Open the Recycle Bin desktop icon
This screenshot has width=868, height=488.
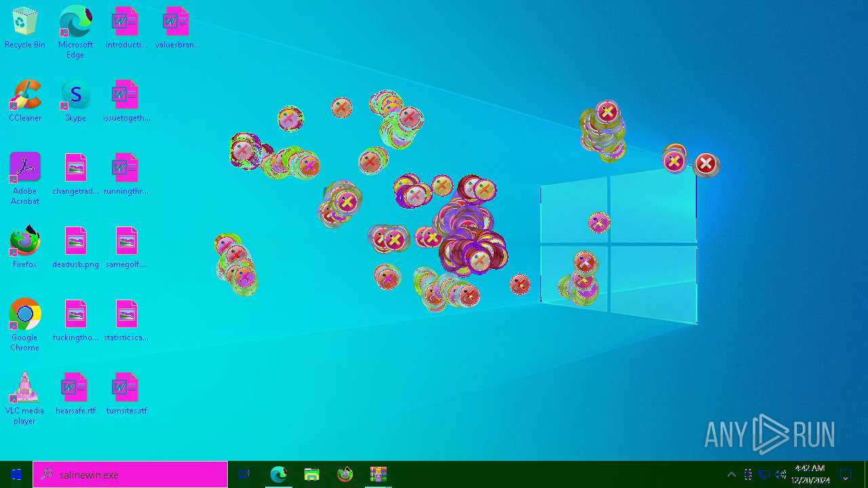coord(25,28)
